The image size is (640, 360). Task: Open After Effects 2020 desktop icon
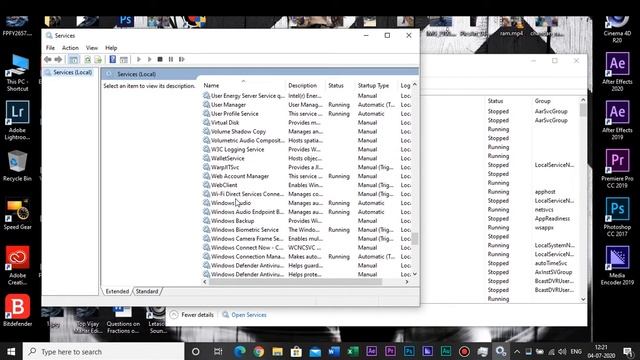pyautogui.click(x=617, y=72)
